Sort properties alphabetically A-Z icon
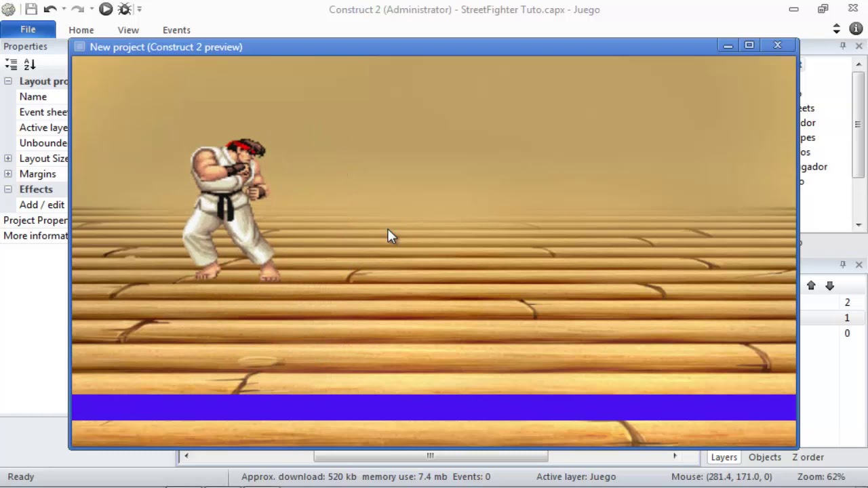 pyautogui.click(x=29, y=64)
